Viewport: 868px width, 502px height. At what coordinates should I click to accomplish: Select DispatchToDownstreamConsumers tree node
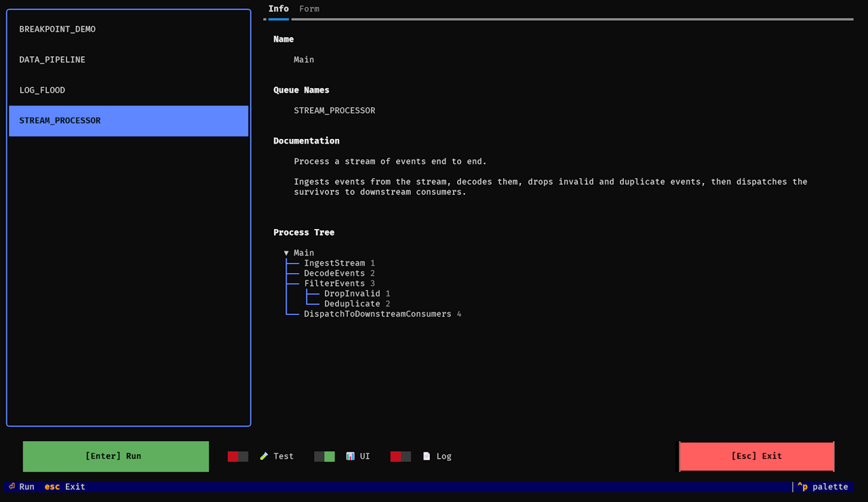[x=378, y=314]
